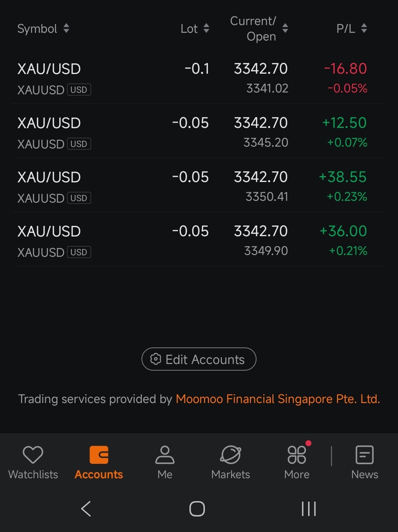The image size is (398, 532).
Task: Open XAU/USD position with +12.50 profit
Action: (199, 132)
